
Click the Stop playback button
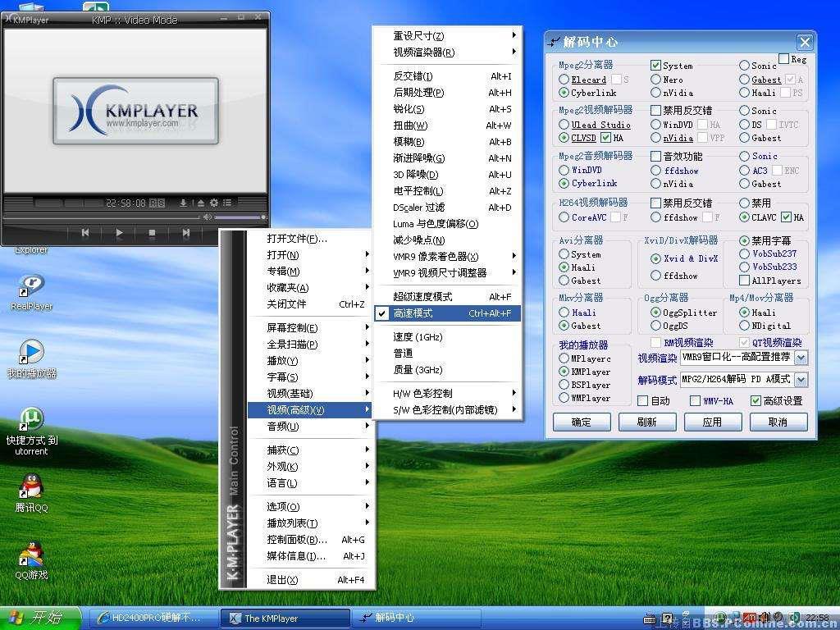(x=152, y=233)
